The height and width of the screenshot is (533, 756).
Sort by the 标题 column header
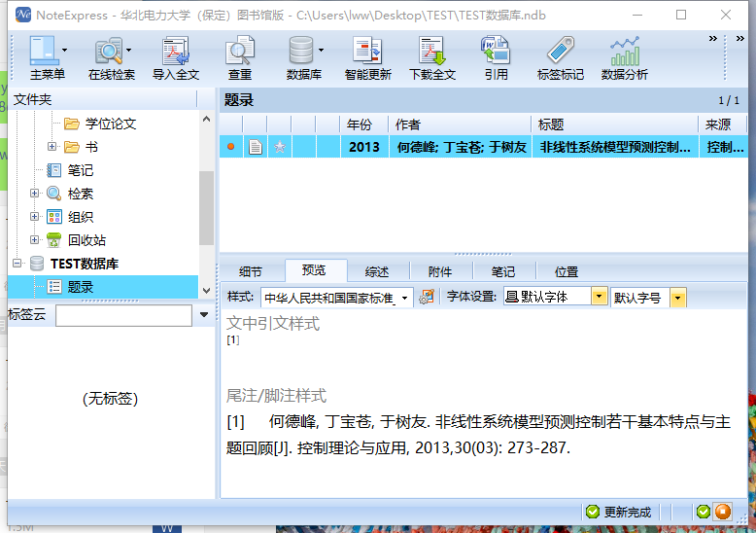(615, 124)
